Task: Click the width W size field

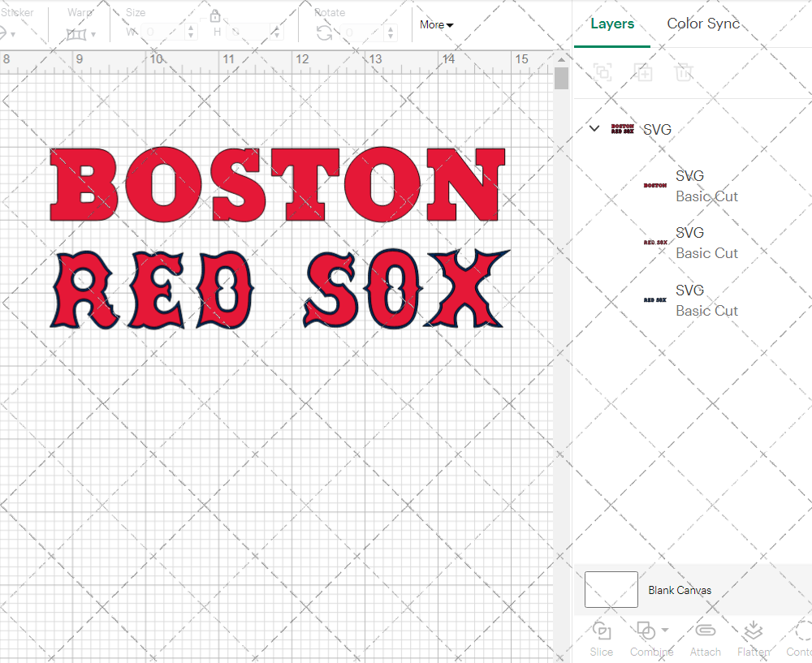Action: (x=163, y=32)
